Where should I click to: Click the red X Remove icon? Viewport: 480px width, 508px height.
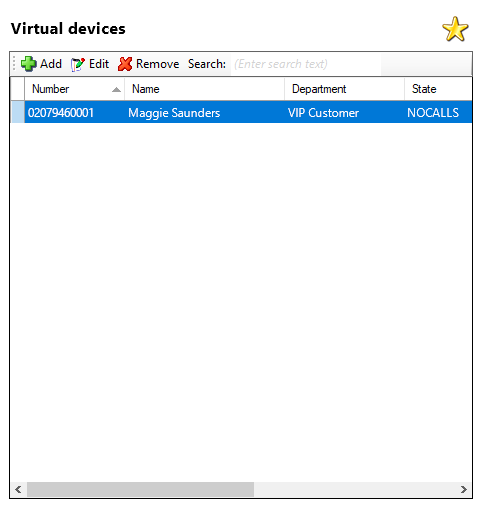(125, 64)
